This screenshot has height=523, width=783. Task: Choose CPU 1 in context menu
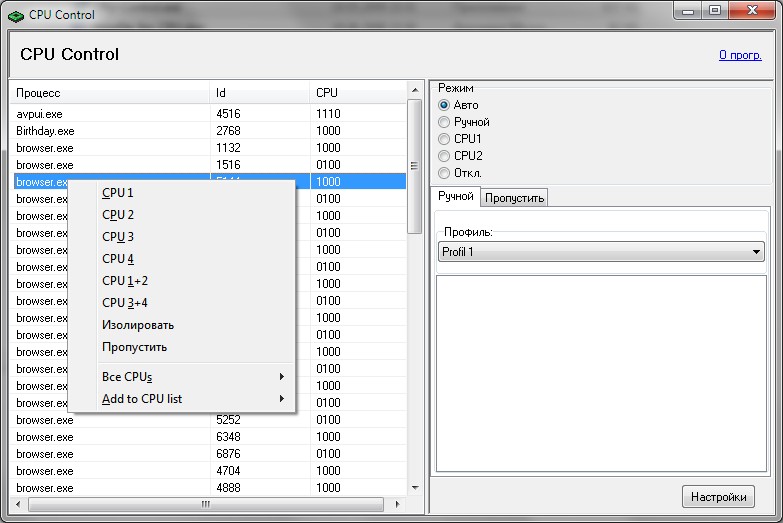182,193
